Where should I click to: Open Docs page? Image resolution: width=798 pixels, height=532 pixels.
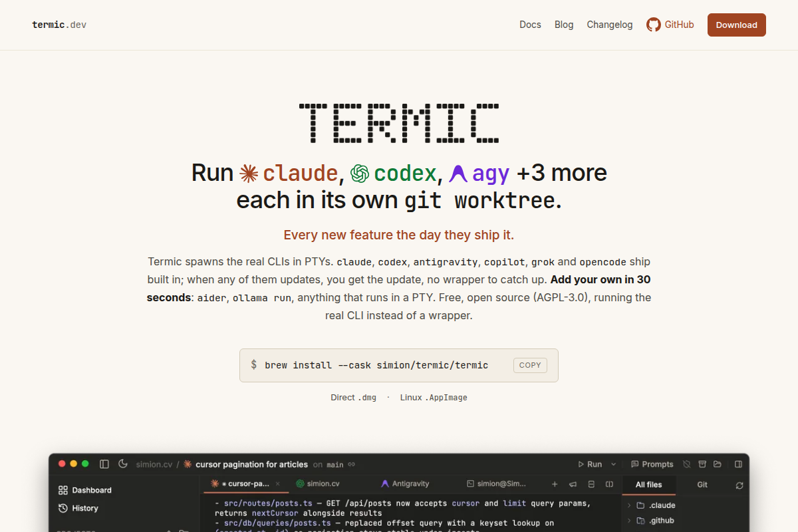(x=530, y=25)
